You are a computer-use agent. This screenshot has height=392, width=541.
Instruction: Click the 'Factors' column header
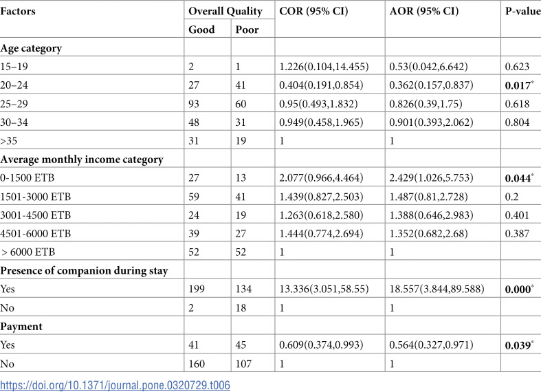18,11
